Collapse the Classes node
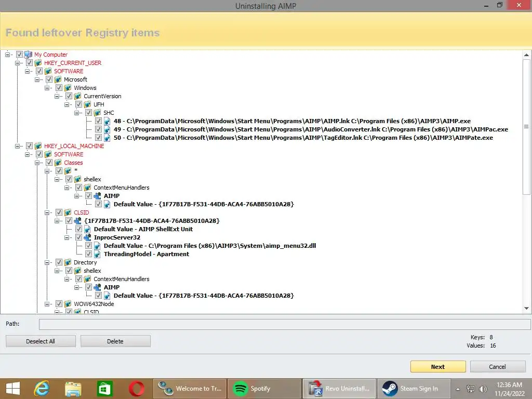This screenshot has height=399, width=532. [x=37, y=163]
